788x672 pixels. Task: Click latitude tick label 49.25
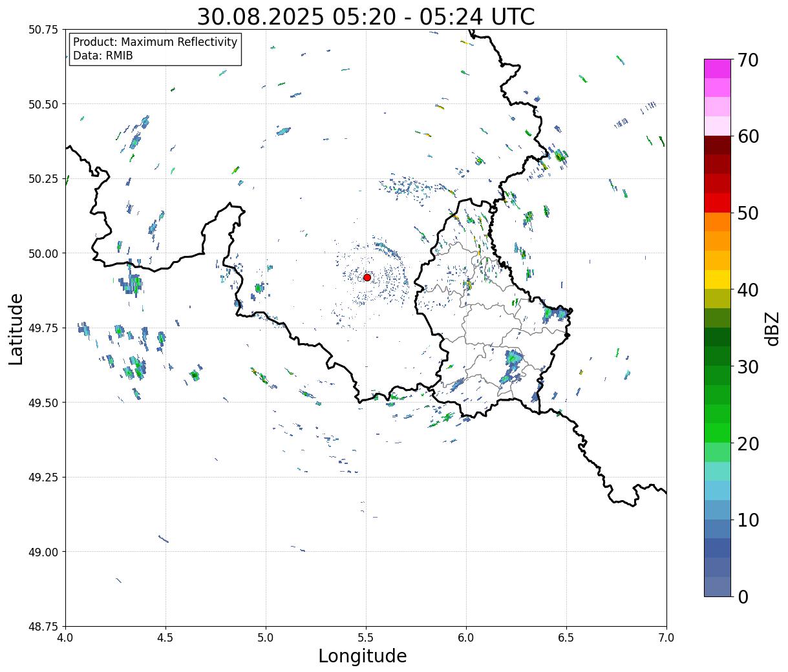coord(43,478)
